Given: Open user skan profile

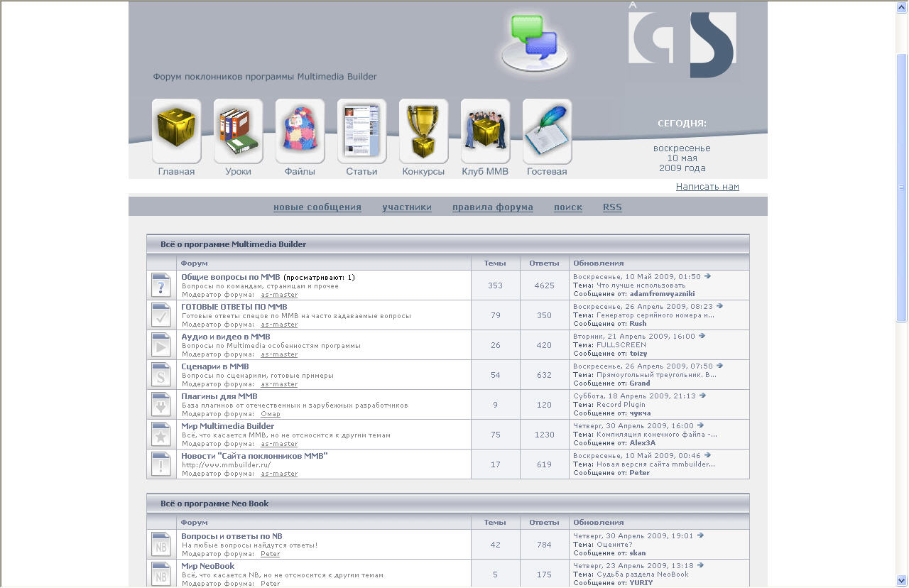Looking at the screenshot, I should pos(638,552).
